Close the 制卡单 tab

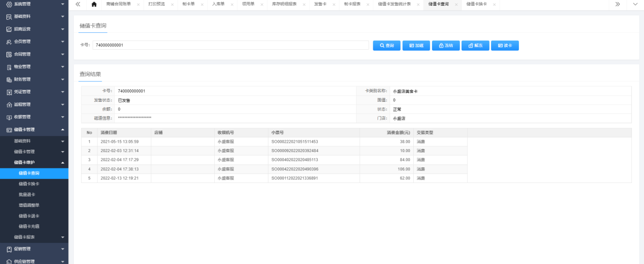(202, 4)
